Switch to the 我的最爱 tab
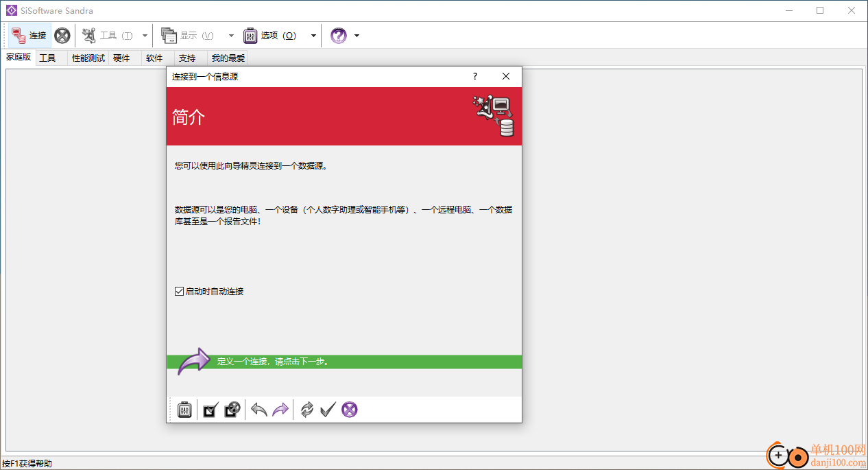This screenshot has width=868, height=470. point(228,58)
